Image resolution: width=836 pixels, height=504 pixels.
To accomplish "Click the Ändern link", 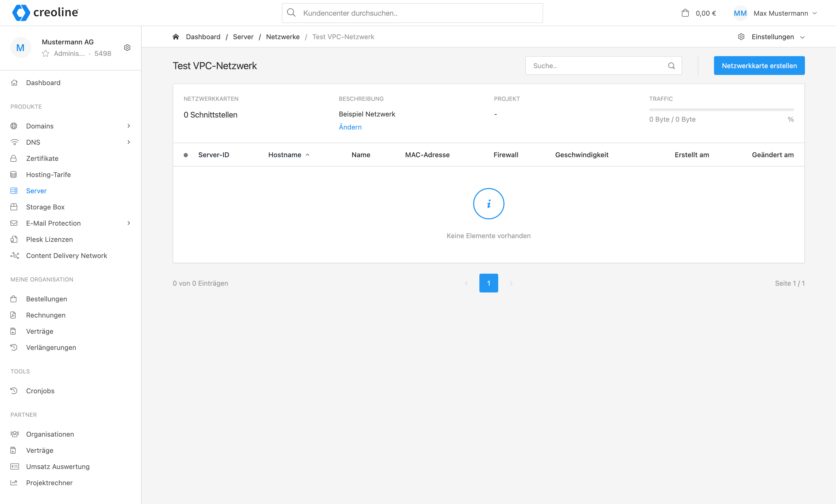I will coord(350,127).
